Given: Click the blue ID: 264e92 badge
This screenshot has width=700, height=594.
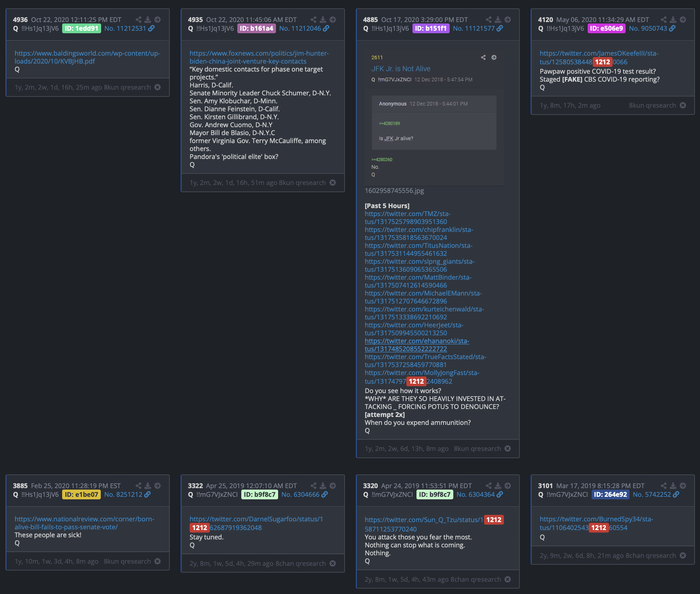Looking at the screenshot, I should click(x=610, y=494).
